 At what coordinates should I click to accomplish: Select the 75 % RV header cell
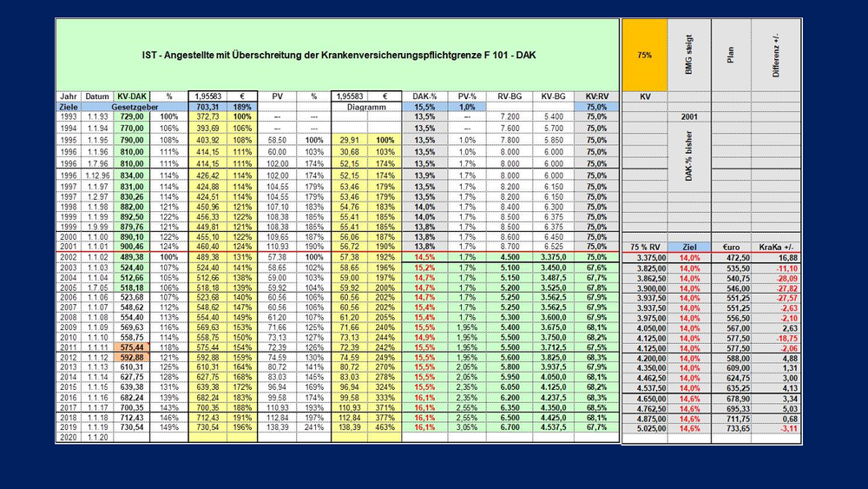point(645,247)
